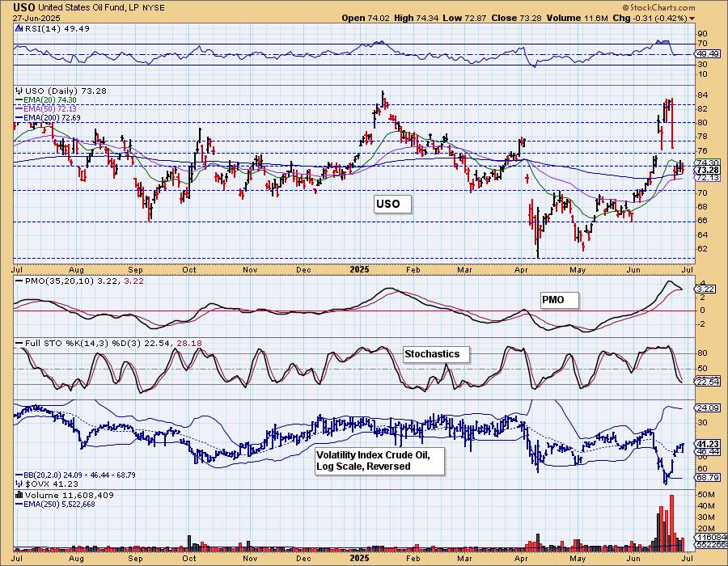Click the EMA(50) 72.13 legend entry
This screenshot has height=566, width=728.
tap(49, 108)
